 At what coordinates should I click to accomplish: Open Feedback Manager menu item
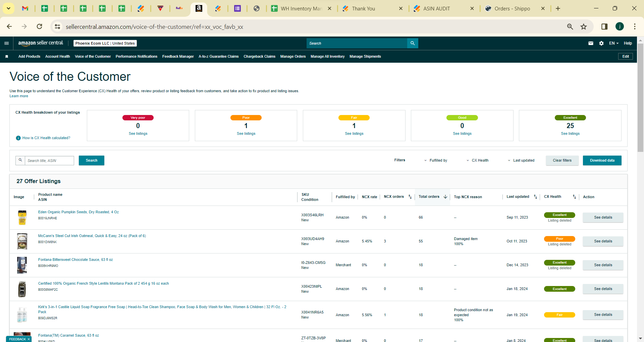pos(178,56)
